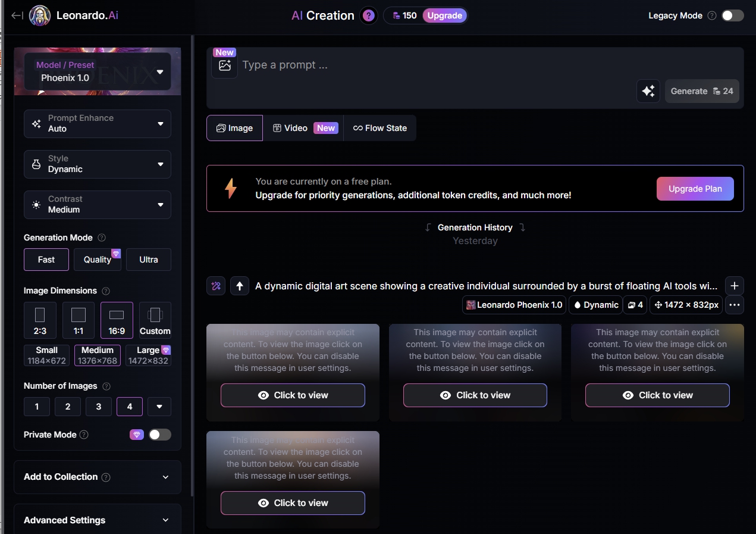Click the Private Mode premium gem badge
This screenshot has height=534, width=756.
coord(137,435)
